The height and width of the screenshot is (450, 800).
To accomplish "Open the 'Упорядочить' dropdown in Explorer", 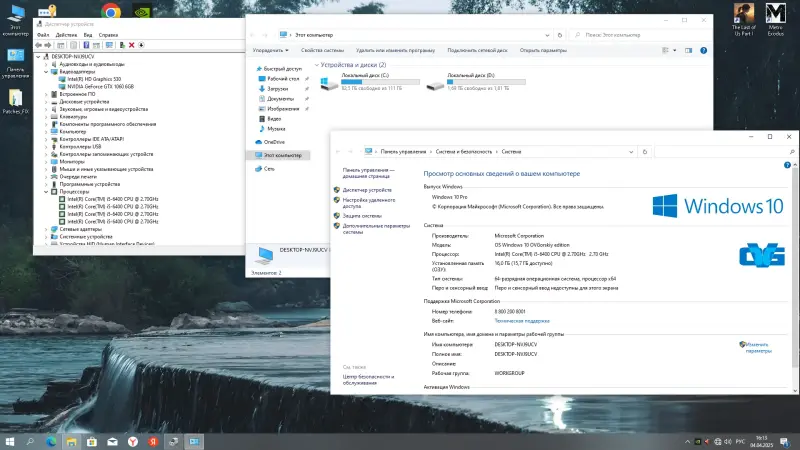I will [270, 51].
